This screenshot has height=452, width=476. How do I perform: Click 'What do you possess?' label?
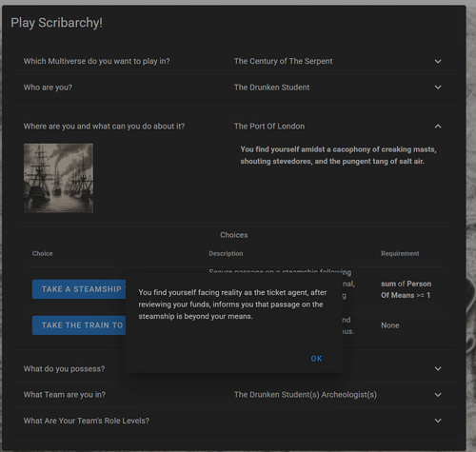click(64, 369)
